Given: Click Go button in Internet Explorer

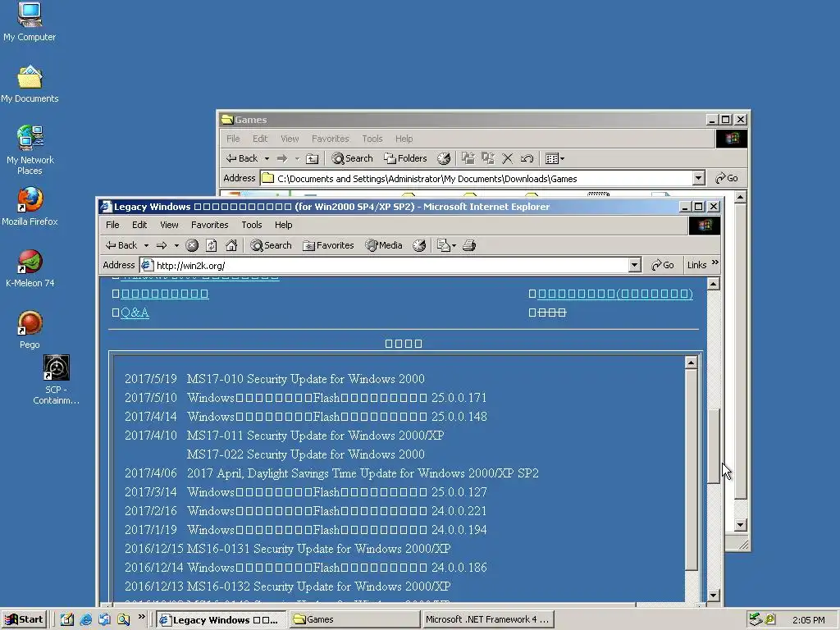Looking at the screenshot, I should click(x=662, y=265).
